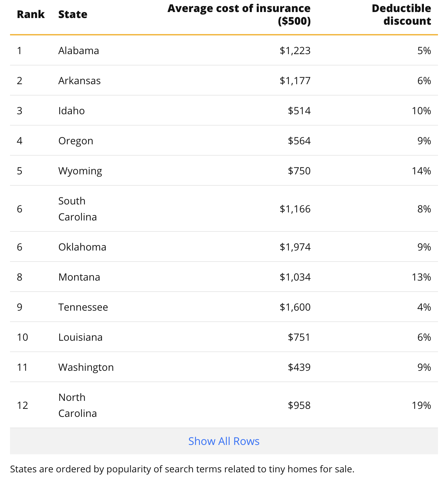The image size is (448, 479).
Task: Select the Tennessee state cell
Action: (83, 307)
